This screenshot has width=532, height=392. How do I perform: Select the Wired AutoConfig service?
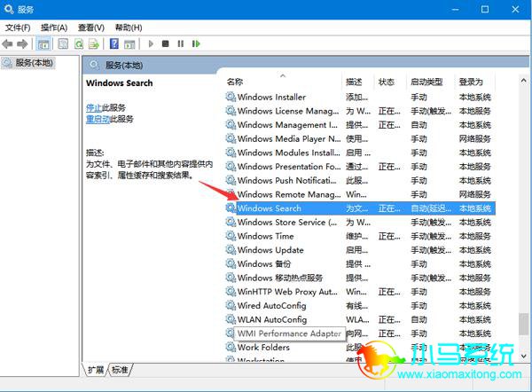click(x=358, y=306)
